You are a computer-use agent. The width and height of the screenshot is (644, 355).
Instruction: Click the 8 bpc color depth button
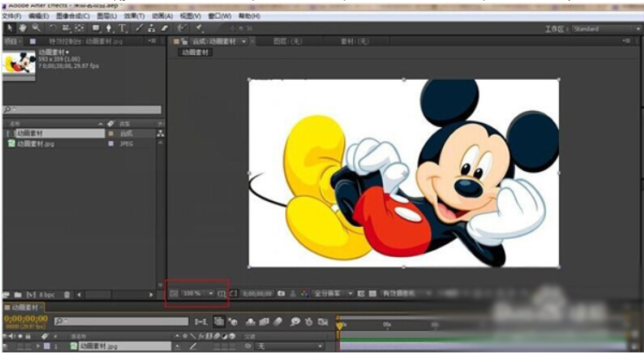(48, 295)
